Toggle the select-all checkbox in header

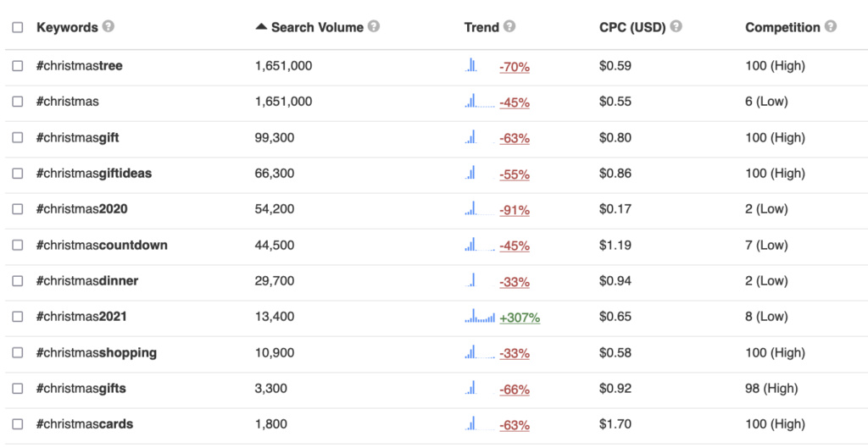click(x=18, y=27)
